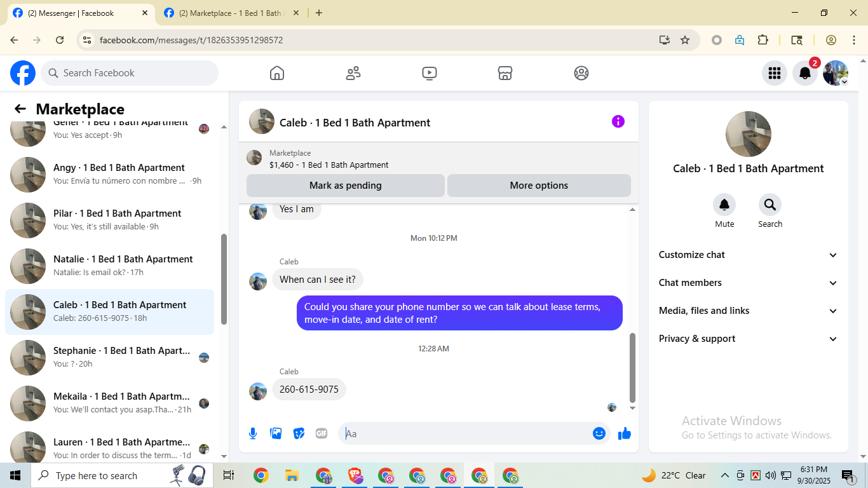Select Caleb's conversation in the list
The width and height of the screenshot is (868, 488).
tap(109, 312)
